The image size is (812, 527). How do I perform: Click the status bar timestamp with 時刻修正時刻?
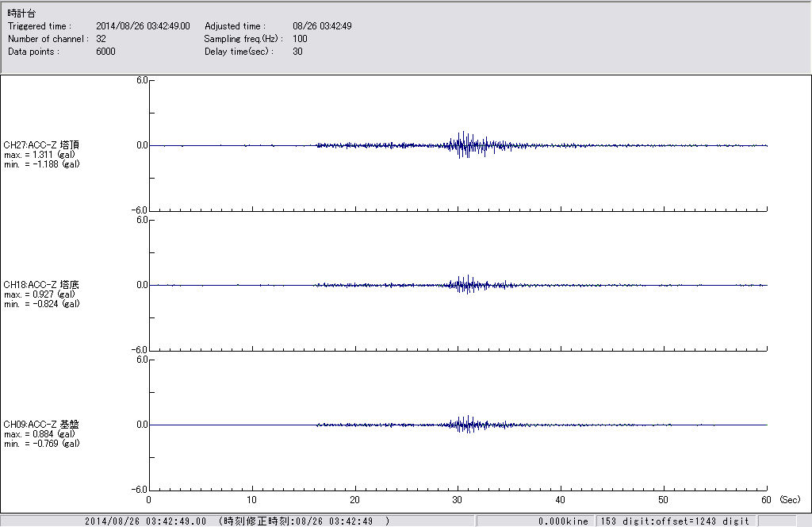click(236, 521)
